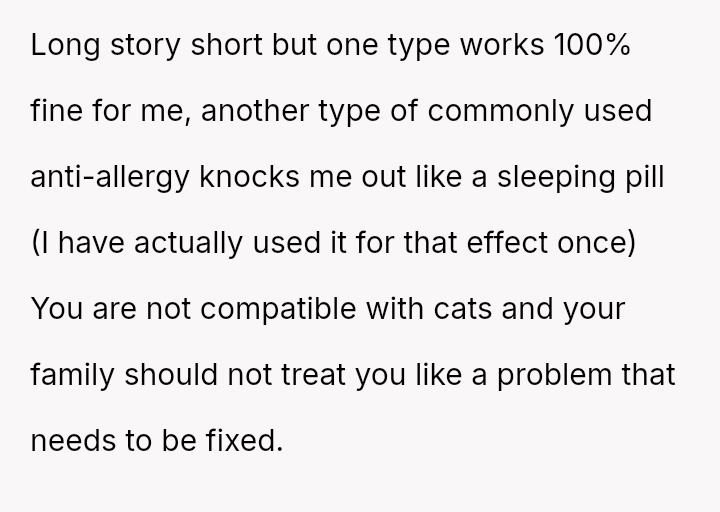Screen dimensions: 720x512
Task: Click the word 'Long' at the start
Action: coord(65,46)
